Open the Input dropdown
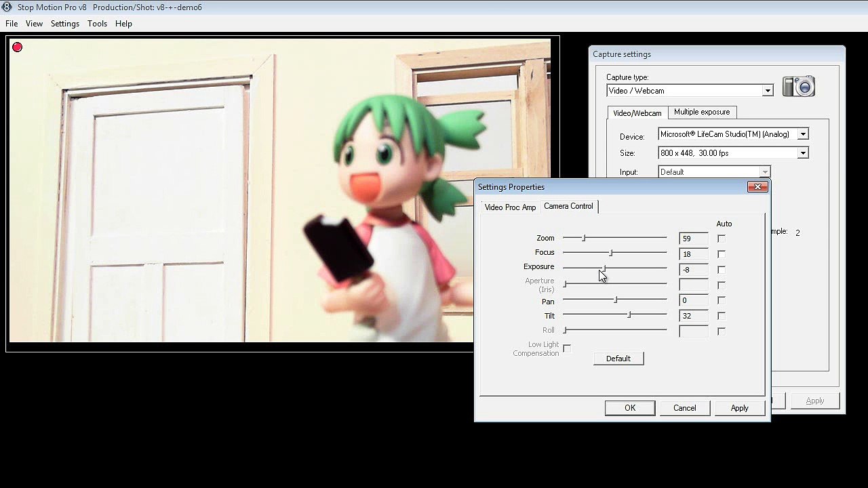 point(765,172)
